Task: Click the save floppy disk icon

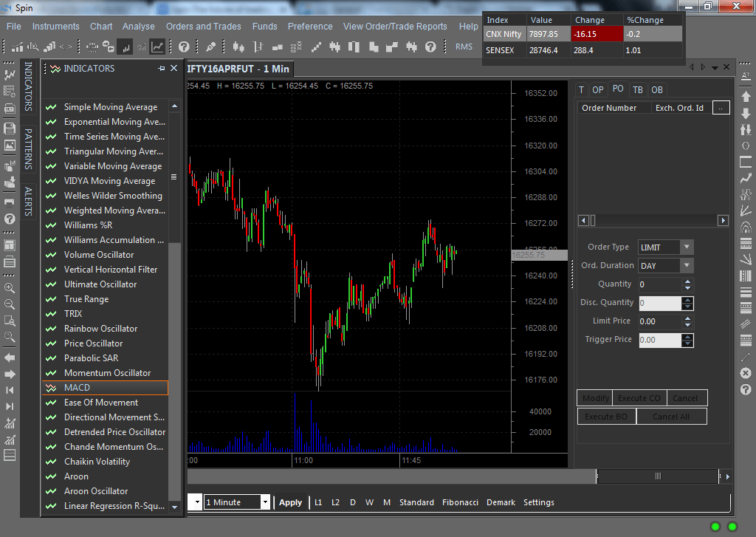Action: coord(10,129)
